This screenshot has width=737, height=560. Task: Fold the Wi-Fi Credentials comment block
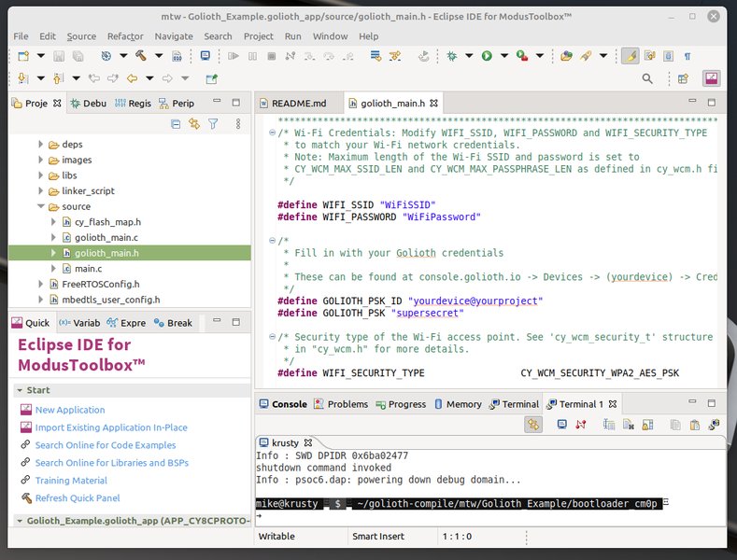tap(272, 133)
